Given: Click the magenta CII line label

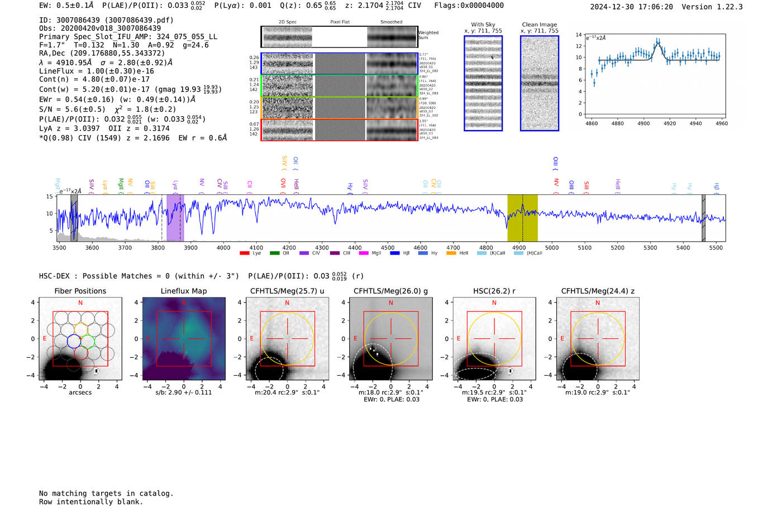Looking at the screenshot, I should coord(250,186).
